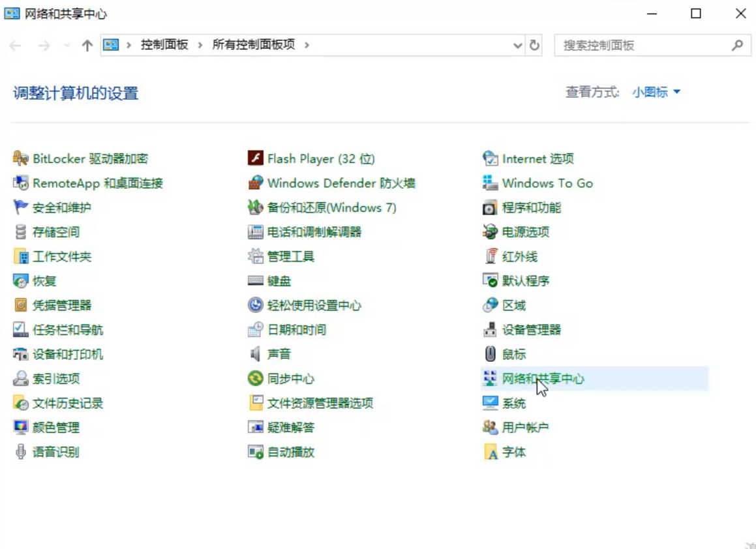
Task: Click the Flash Player (32 位) icon
Action: pyautogui.click(x=256, y=158)
